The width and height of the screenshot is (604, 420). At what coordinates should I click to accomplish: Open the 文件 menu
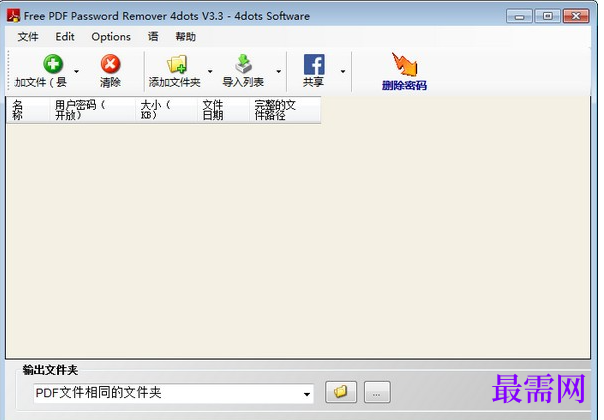tap(28, 37)
